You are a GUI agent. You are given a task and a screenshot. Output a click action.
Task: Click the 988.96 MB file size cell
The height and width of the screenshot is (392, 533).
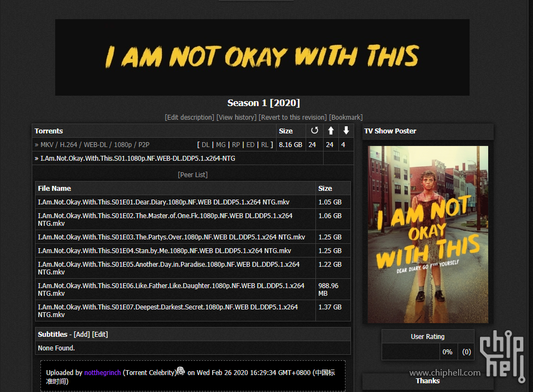coord(333,289)
